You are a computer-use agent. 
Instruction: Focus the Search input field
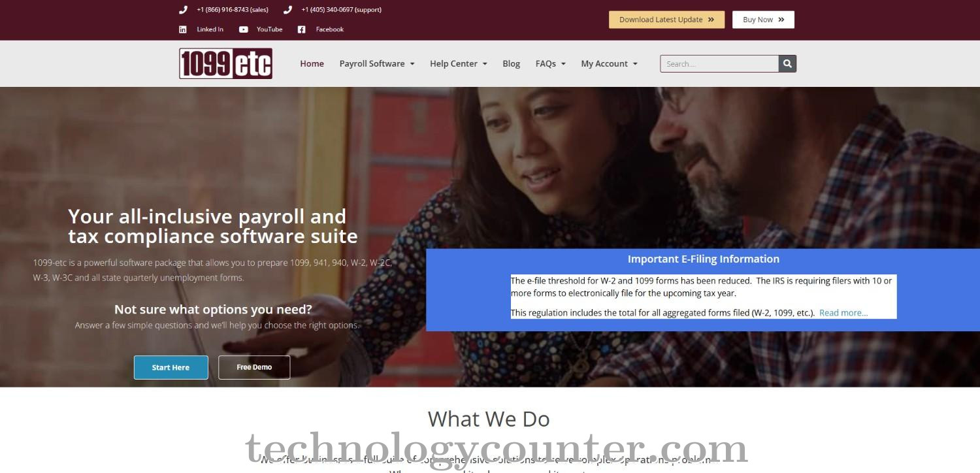click(x=719, y=63)
